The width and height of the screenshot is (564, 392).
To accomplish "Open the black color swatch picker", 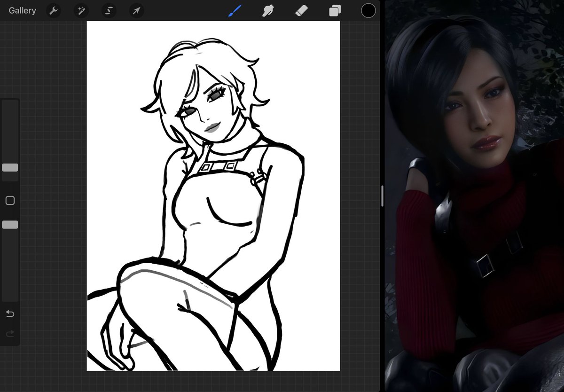I will click(x=368, y=10).
